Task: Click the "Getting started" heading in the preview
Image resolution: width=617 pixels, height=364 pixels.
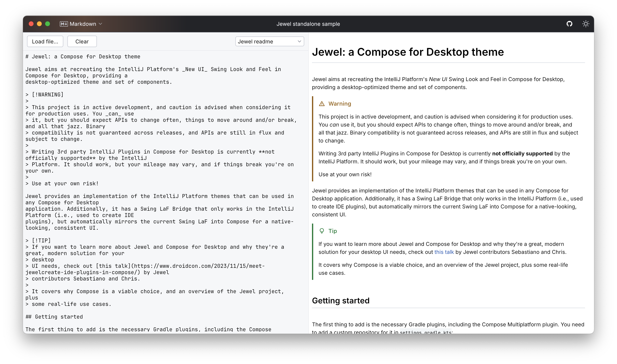Action: coord(341,301)
